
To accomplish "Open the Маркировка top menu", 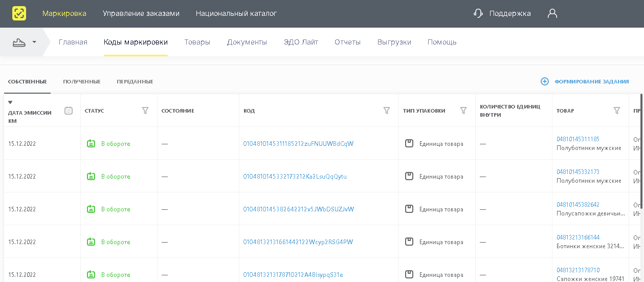I will (64, 14).
